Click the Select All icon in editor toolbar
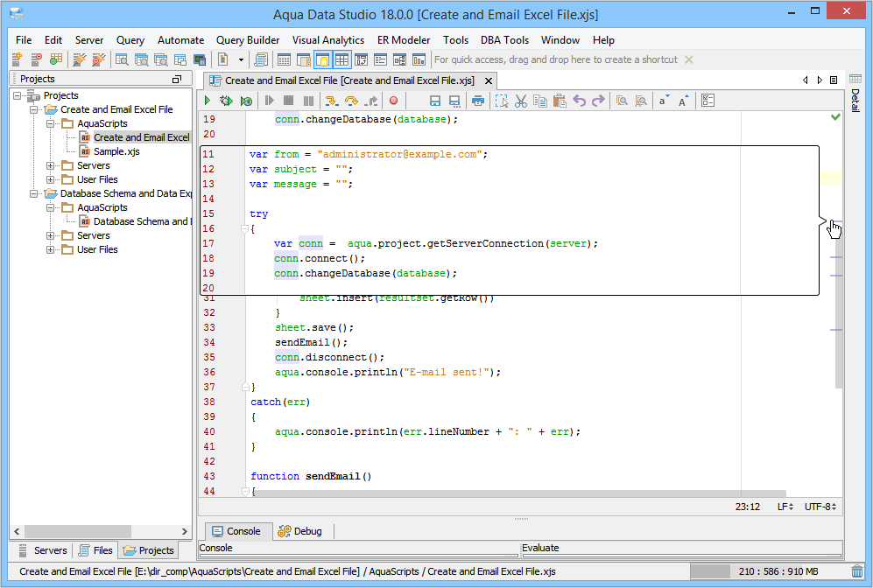This screenshot has height=588, width=873. click(x=502, y=101)
